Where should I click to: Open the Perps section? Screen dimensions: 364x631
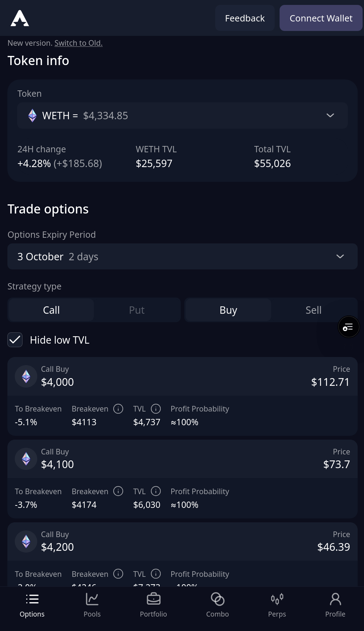pyautogui.click(x=277, y=604)
